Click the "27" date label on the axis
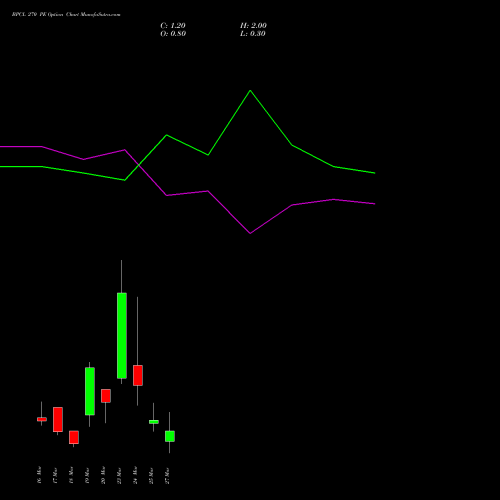Image resolution: width=500 pixels, height=500 pixels. point(167,475)
